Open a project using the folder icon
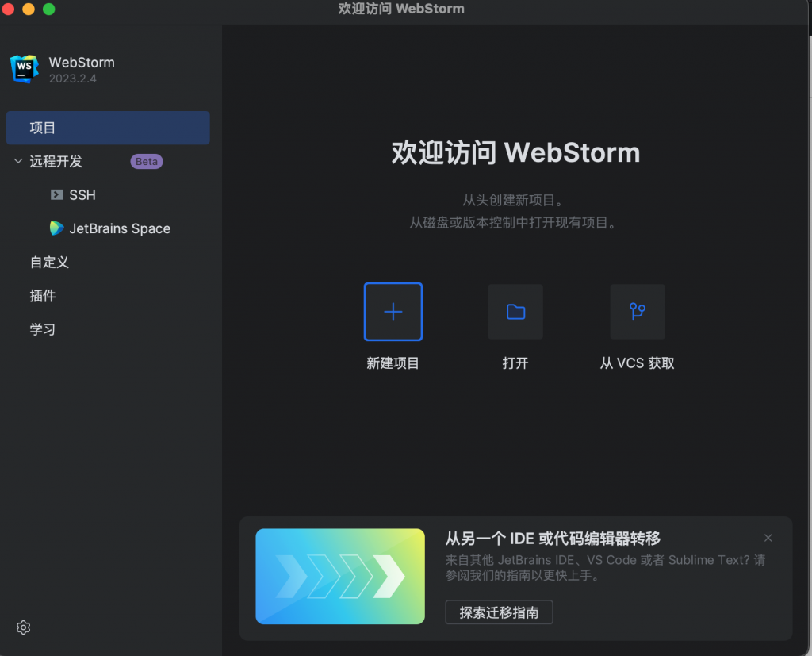Image resolution: width=812 pixels, height=656 pixels. click(x=515, y=311)
